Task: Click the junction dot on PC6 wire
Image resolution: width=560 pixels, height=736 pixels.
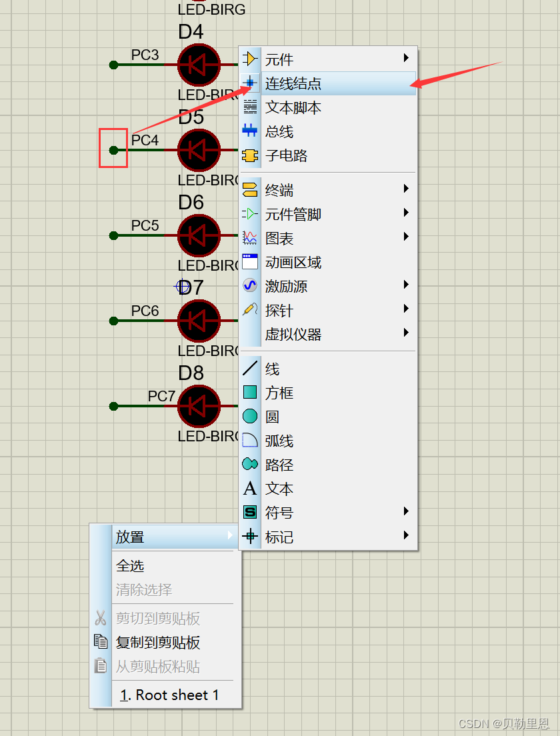Action: pos(113,321)
